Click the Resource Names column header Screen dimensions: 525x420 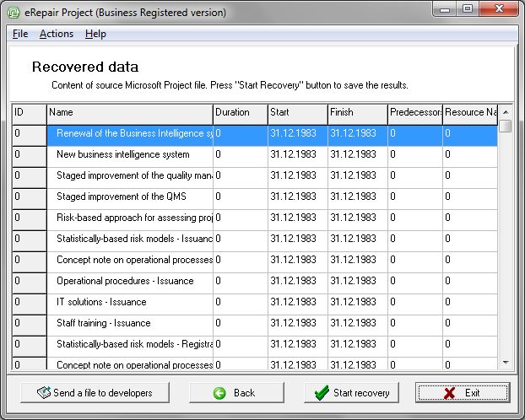coord(470,115)
